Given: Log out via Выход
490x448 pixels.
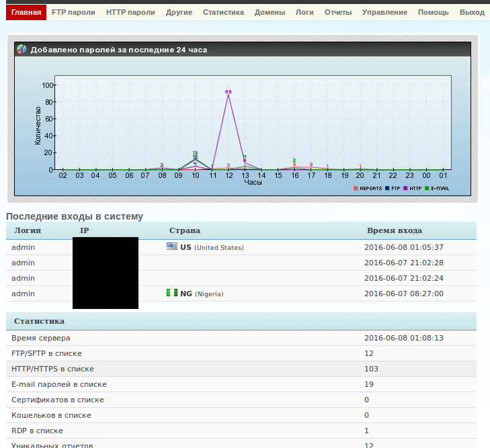Looking at the screenshot, I should 472,13.
